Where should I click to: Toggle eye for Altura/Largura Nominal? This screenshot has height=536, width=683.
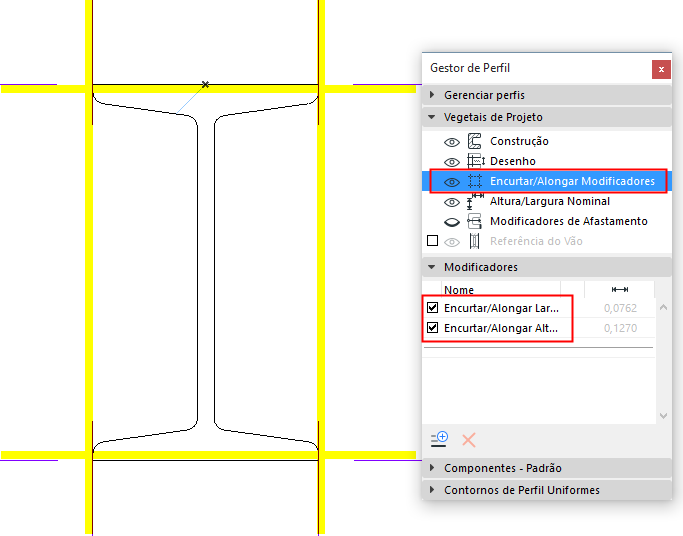point(452,202)
